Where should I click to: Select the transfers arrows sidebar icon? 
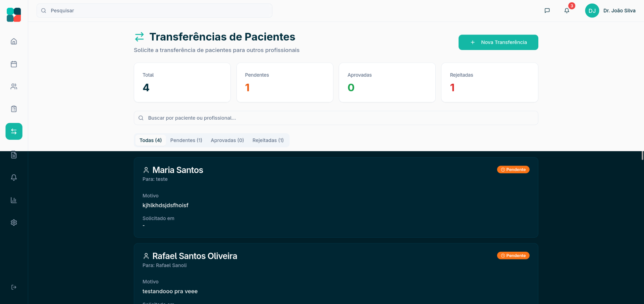pos(14,131)
